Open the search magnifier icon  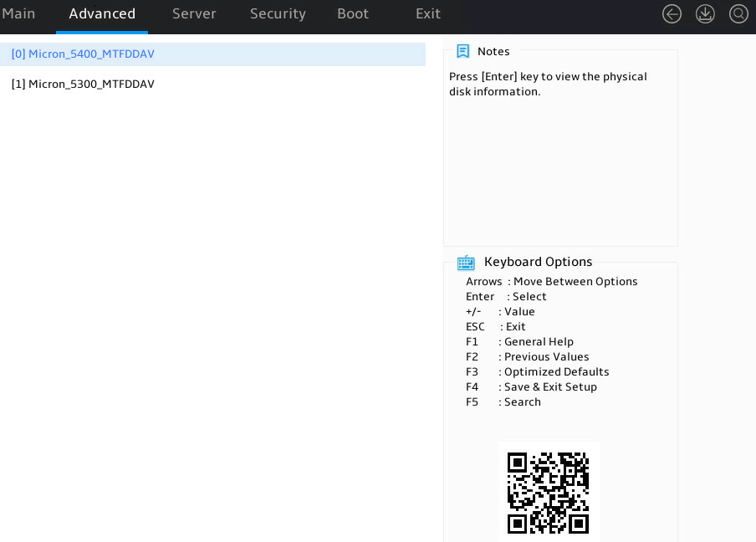point(738,14)
